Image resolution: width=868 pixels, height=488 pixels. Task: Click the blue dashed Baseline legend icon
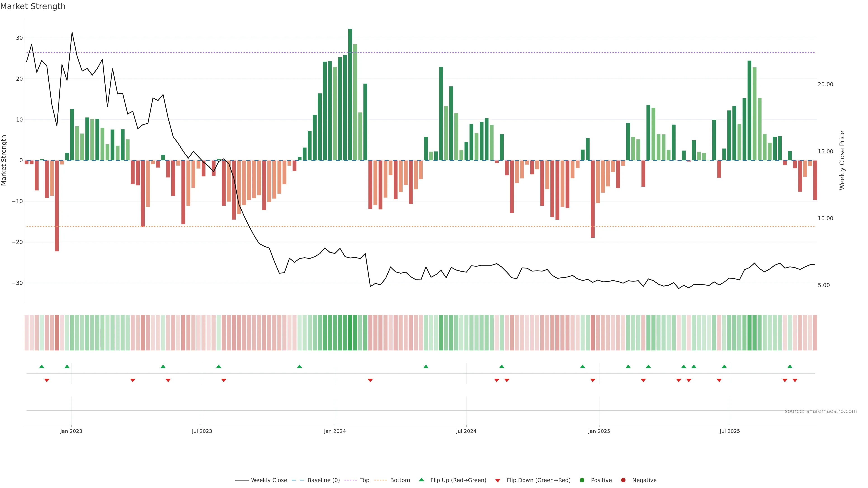tap(297, 480)
